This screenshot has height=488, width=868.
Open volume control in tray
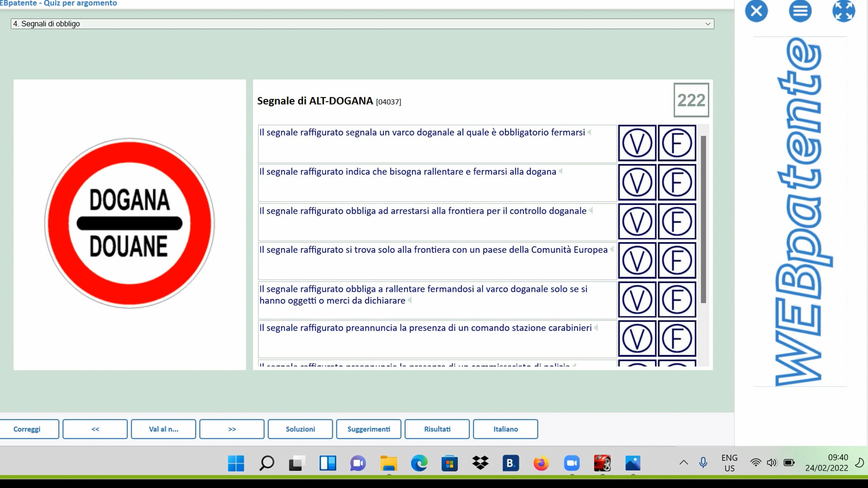coord(772,463)
